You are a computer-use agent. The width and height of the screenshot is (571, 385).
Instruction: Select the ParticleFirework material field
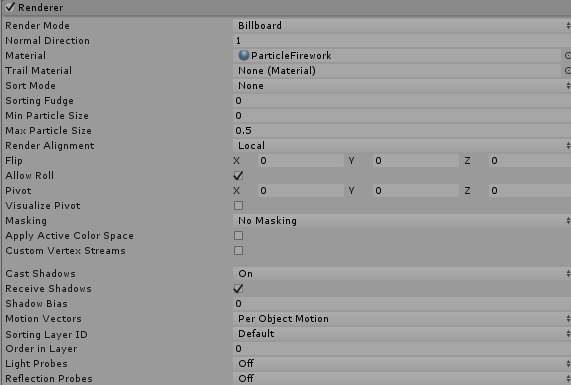[x=397, y=55]
